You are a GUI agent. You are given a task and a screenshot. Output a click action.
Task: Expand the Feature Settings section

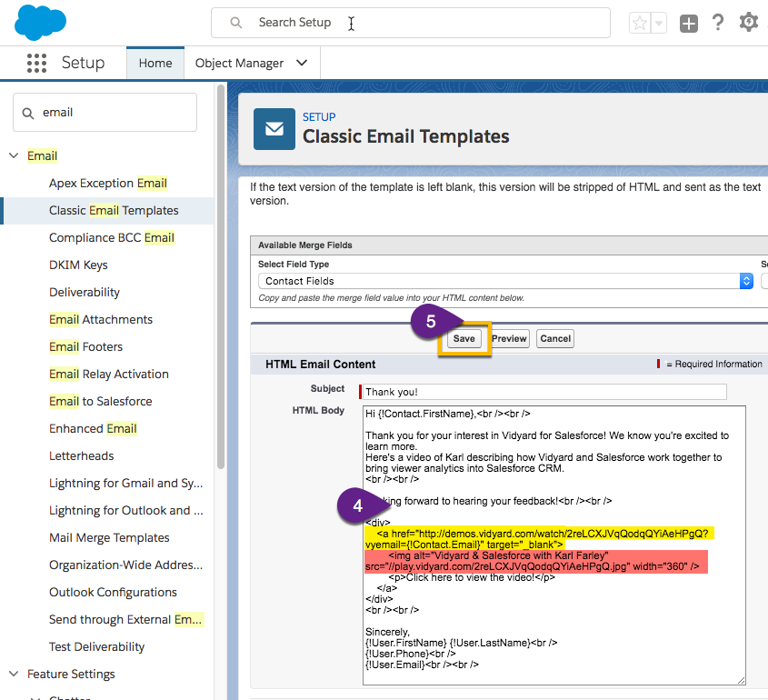tap(14, 674)
